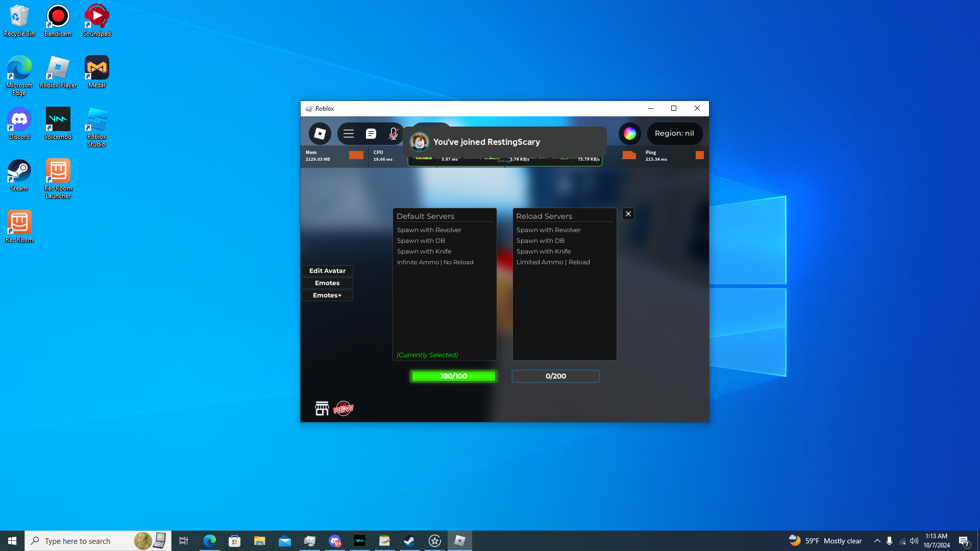Join the 100/100 default server
The width and height of the screenshot is (980, 551).
pos(453,376)
